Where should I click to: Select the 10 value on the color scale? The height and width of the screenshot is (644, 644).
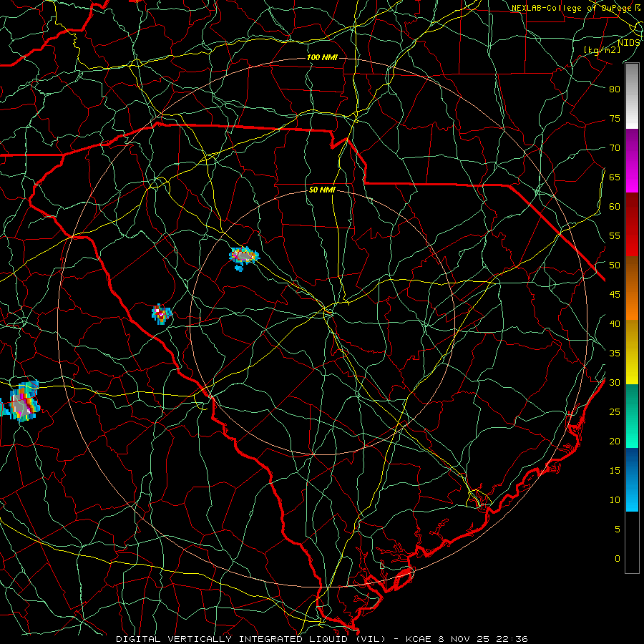coord(615,500)
